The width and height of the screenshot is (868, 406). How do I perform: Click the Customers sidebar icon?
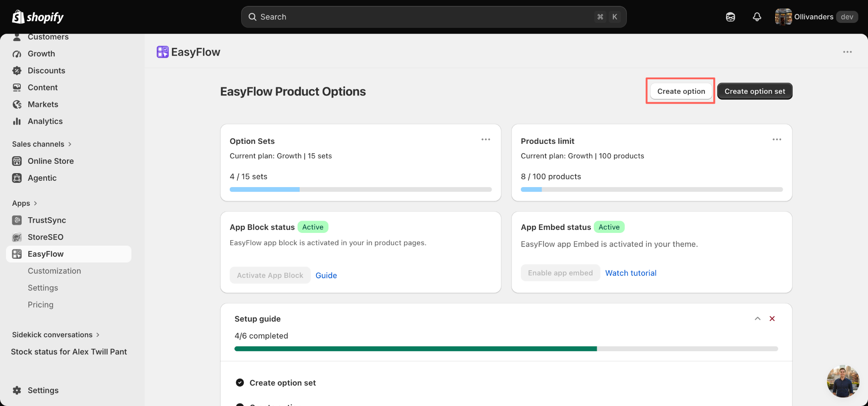pos(17,37)
